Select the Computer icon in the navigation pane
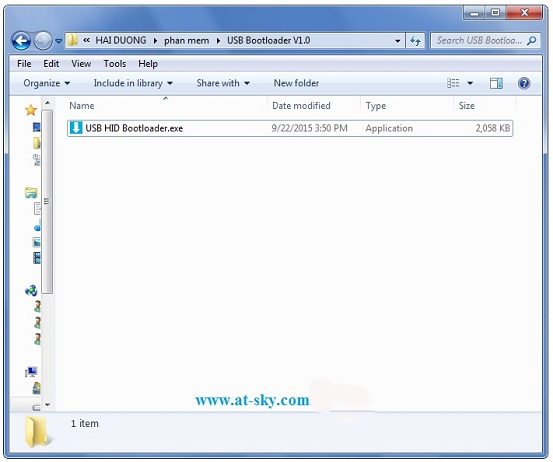This screenshot has height=462, width=553. (31, 372)
